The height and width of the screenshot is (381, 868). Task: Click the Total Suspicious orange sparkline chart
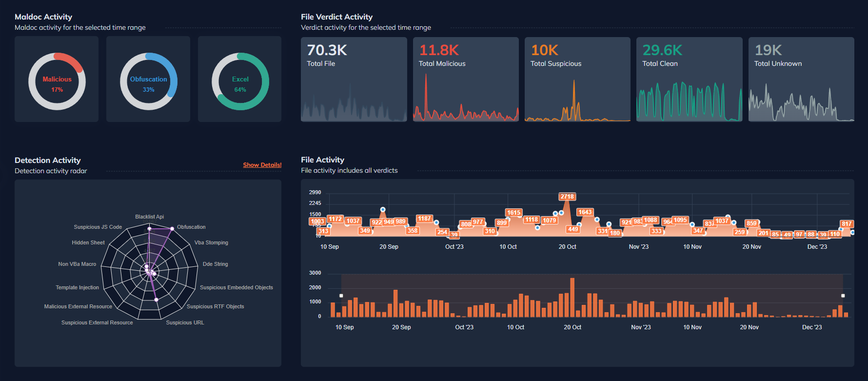click(x=577, y=100)
